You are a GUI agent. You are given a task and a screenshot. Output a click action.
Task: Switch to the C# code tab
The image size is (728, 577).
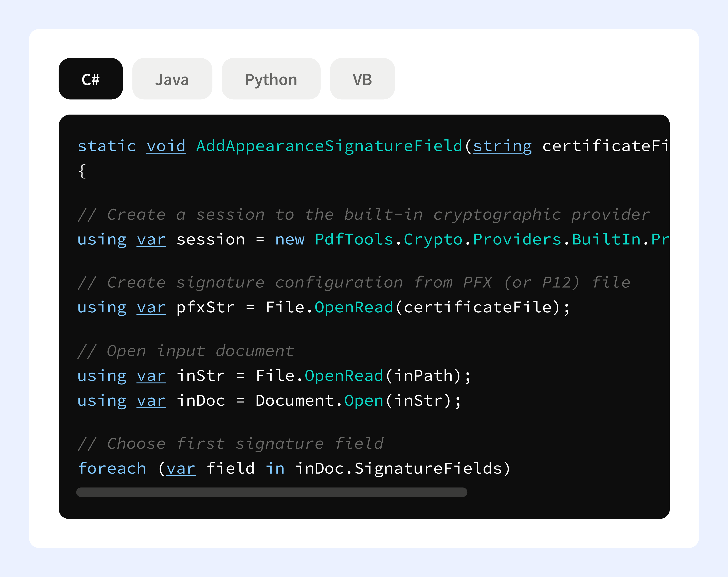tap(90, 79)
